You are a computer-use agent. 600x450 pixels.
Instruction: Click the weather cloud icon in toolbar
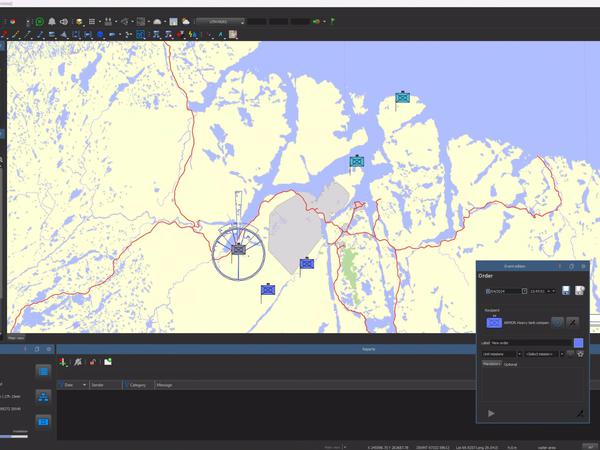(186, 21)
